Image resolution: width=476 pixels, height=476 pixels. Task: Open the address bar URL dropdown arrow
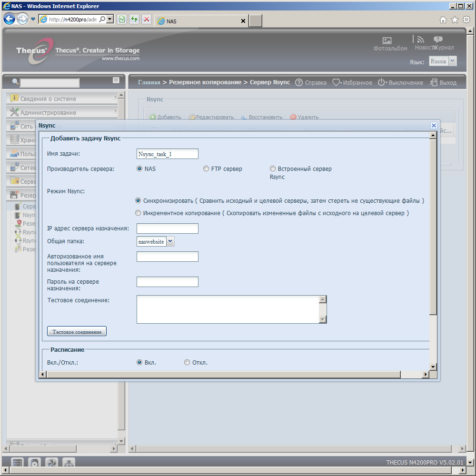click(x=110, y=20)
